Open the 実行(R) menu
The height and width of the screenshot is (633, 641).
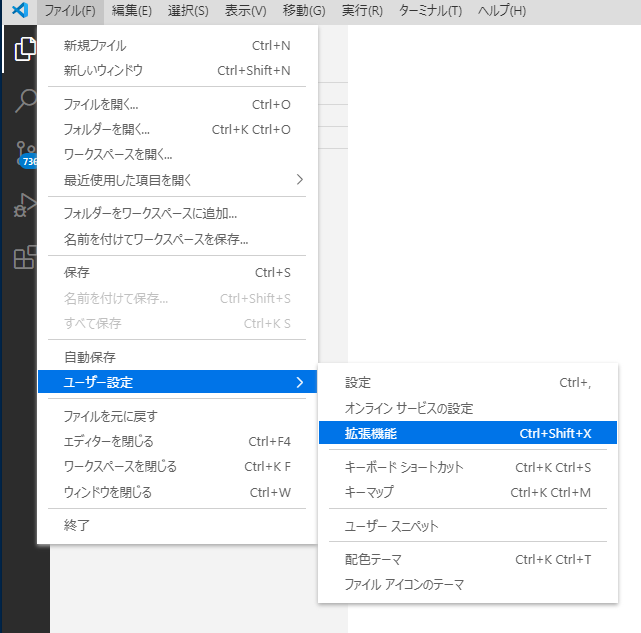pos(362,11)
